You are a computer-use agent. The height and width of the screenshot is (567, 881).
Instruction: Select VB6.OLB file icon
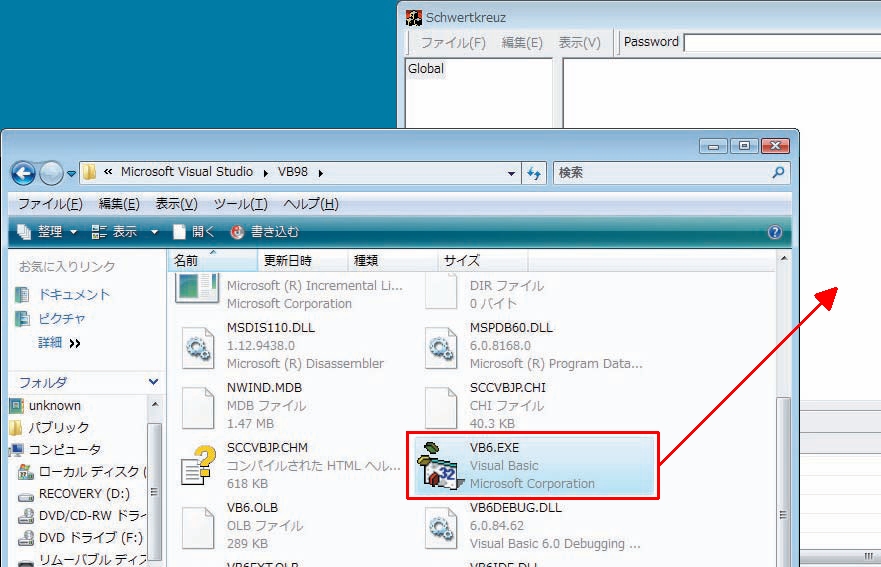click(198, 529)
